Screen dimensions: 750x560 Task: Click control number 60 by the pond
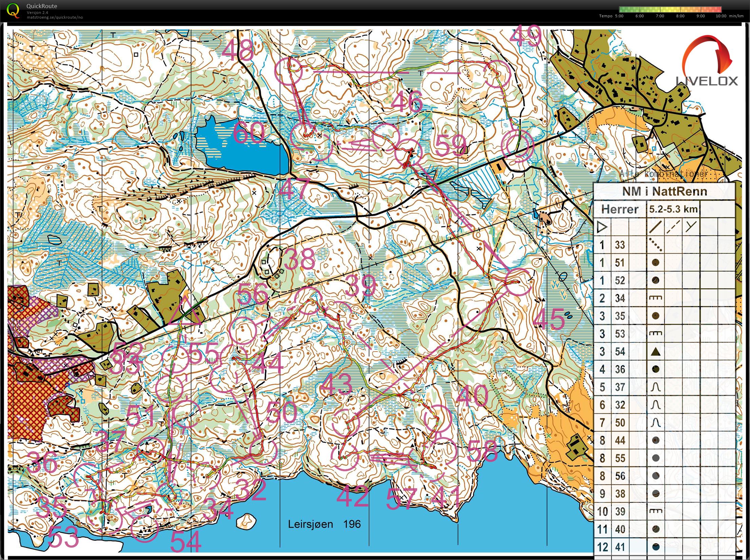click(x=249, y=133)
